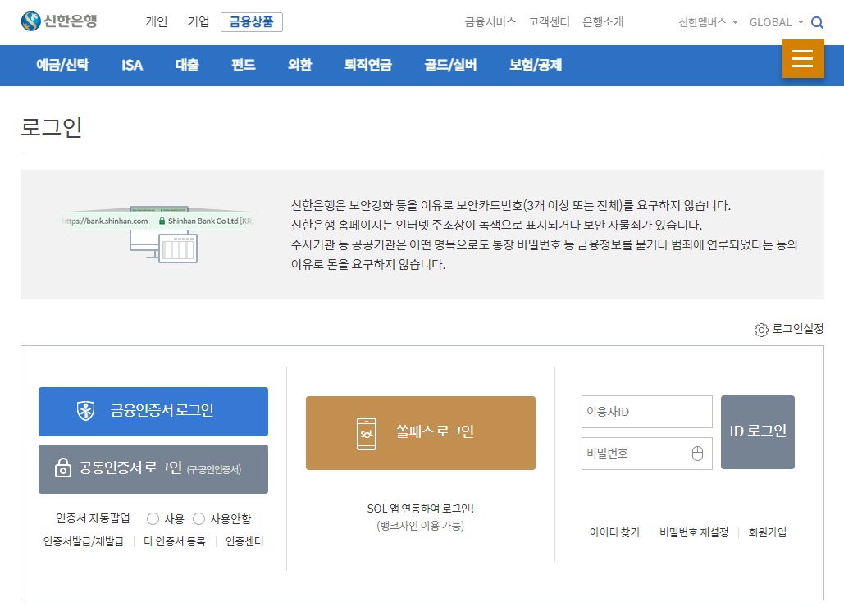Open the 보험/공제 menu

click(x=536, y=65)
